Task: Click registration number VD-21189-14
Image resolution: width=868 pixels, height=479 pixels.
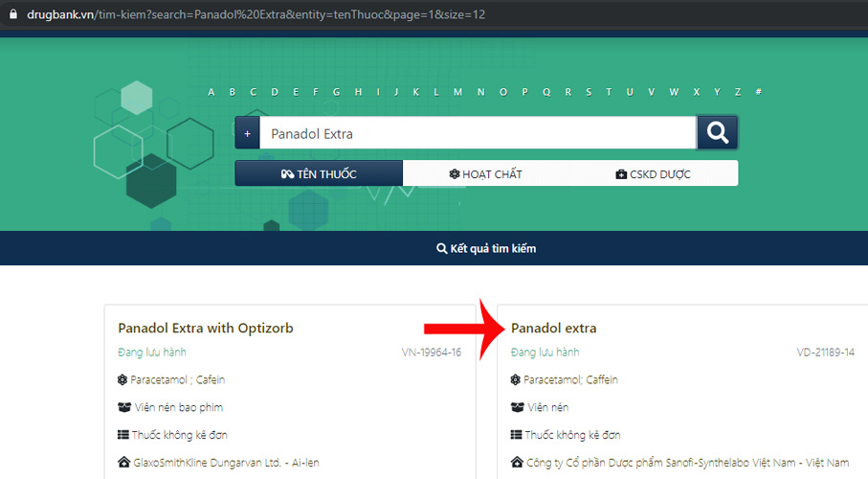Action: [x=825, y=352]
